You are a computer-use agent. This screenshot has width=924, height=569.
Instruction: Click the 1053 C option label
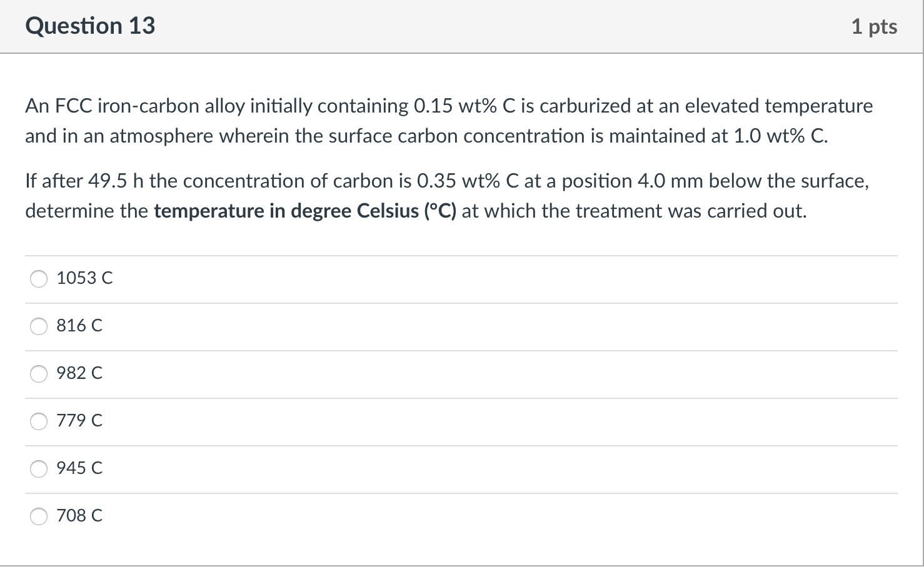(x=84, y=279)
